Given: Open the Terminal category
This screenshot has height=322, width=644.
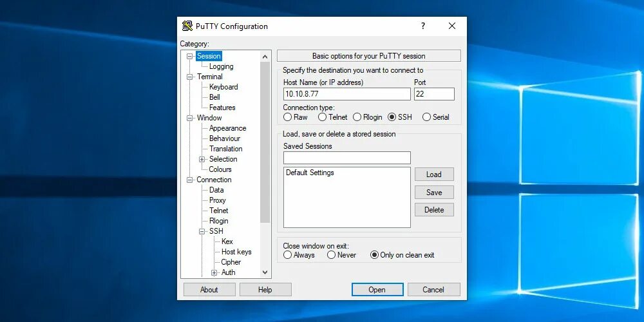Looking at the screenshot, I should click(209, 77).
